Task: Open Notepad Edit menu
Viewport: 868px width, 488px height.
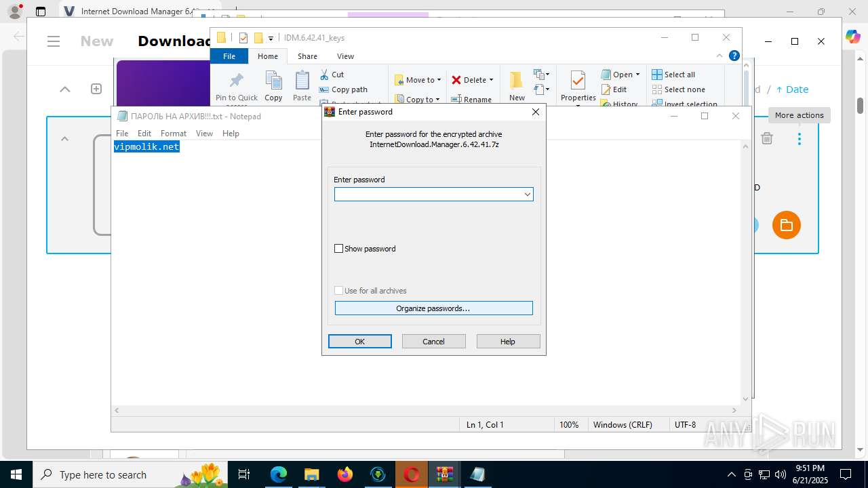Action: coord(144,134)
